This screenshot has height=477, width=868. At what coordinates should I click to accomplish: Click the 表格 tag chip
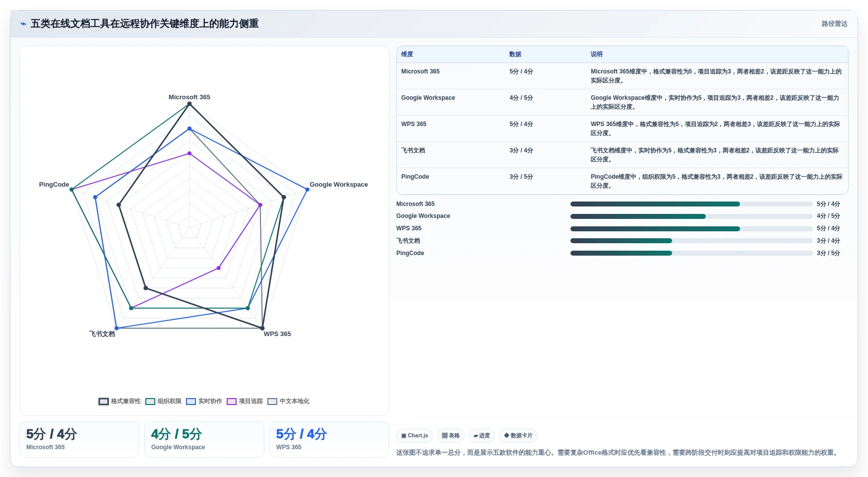[451, 435]
